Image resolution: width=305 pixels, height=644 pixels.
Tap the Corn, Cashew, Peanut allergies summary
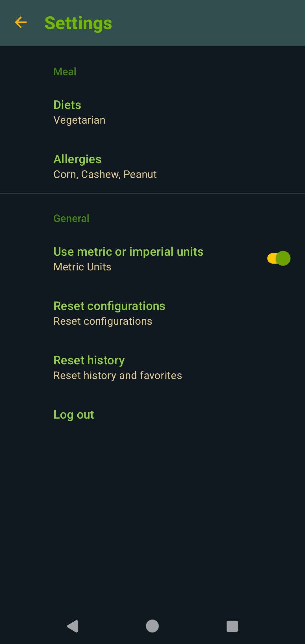click(105, 175)
